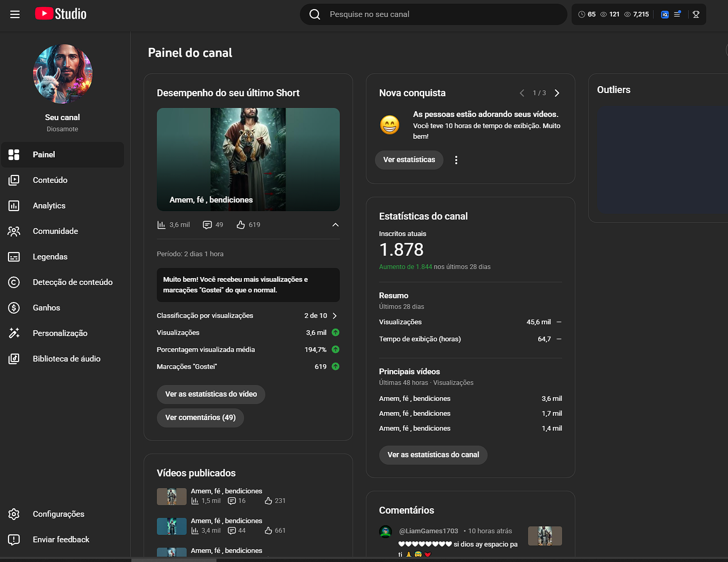Click the YouTube Studio logo

coord(61,14)
